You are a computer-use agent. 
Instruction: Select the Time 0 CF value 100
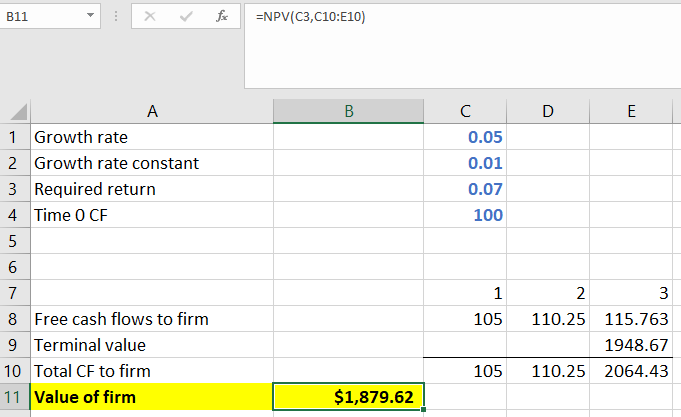pyautogui.click(x=465, y=215)
